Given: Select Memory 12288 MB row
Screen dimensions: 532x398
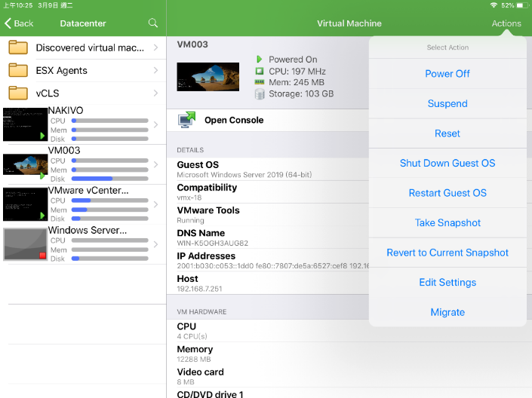Looking at the screenshot, I should [x=349, y=354].
